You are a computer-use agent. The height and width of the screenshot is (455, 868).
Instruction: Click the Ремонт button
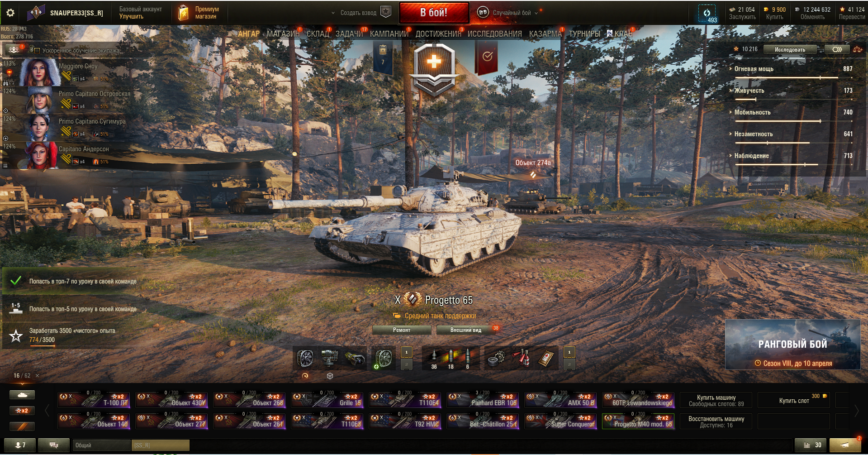pos(402,330)
